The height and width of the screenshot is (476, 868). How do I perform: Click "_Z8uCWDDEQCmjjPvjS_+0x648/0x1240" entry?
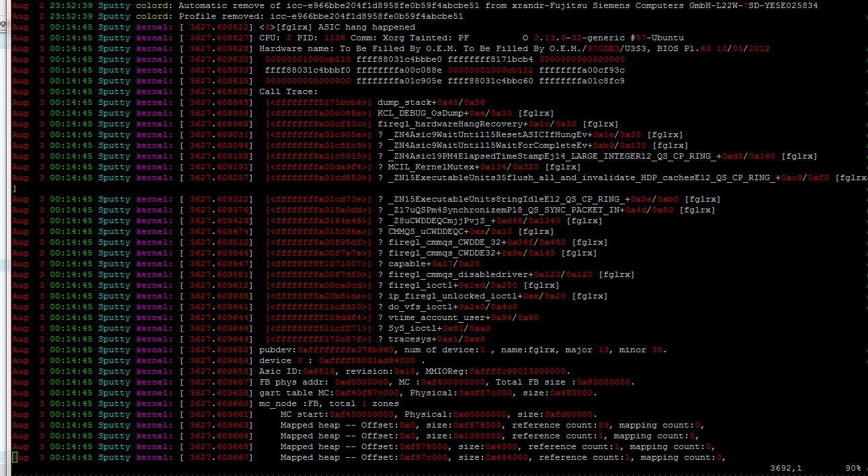tap(474, 221)
